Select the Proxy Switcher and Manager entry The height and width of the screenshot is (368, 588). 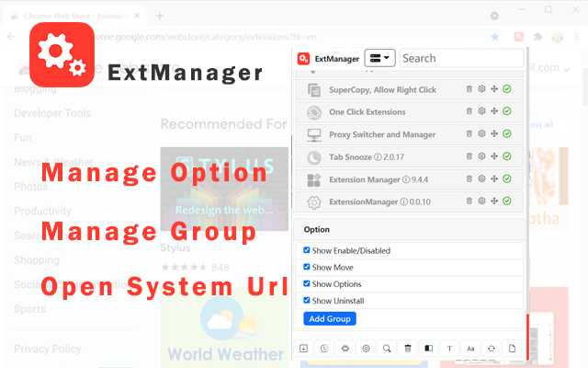(409, 134)
